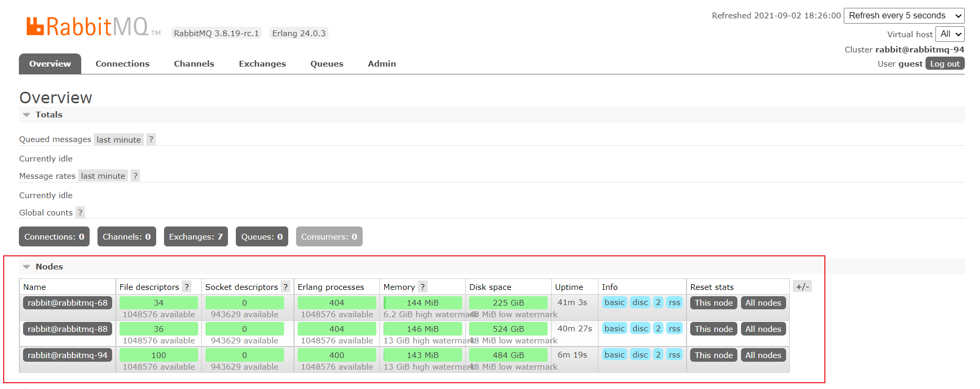The image size is (980, 389).
Task: Reset stats for This node on rabbitmq-88
Action: click(714, 329)
